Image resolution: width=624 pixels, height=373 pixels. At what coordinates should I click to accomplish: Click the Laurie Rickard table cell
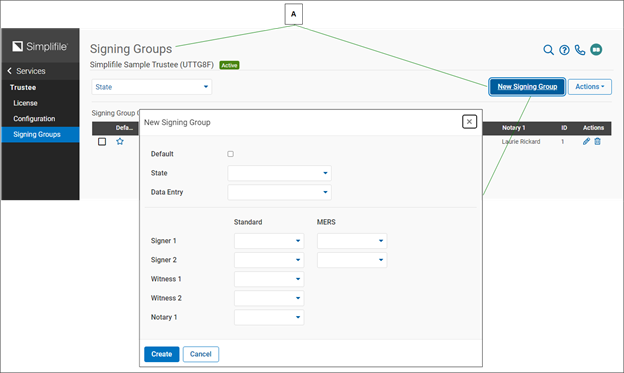(521, 142)
